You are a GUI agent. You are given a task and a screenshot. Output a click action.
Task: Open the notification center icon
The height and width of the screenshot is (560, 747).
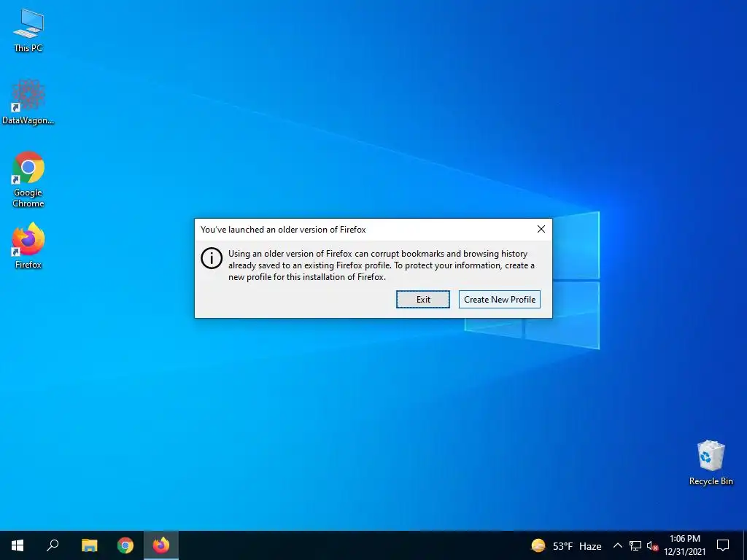(x=723, y=545)
